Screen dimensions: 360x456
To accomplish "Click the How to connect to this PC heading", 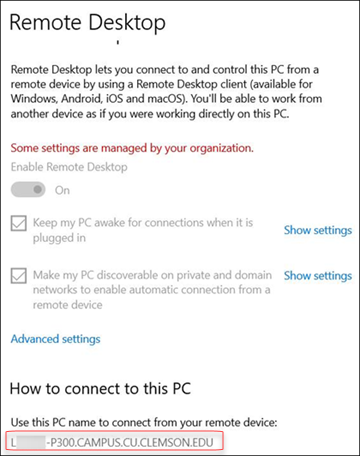I will 100,389.
